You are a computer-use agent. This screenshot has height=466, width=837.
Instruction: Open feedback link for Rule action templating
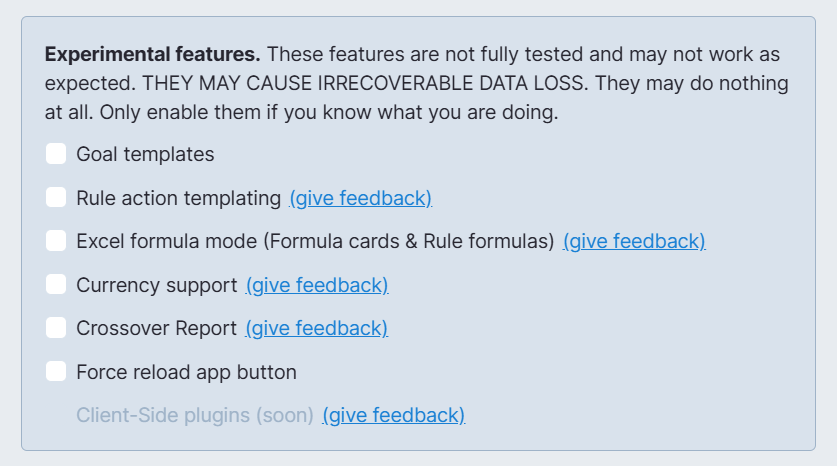(x=360, y=198)
